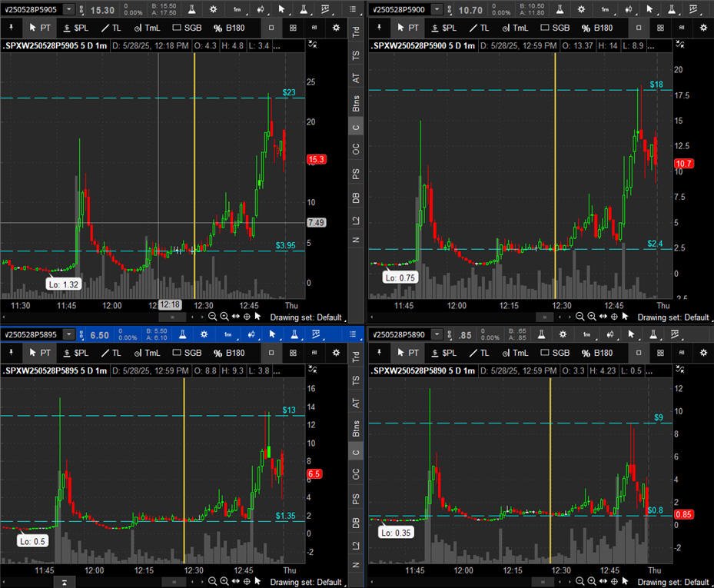Open the 1m timeframe selector in P5895 header
The width and height of the screenshot is (714, 588).
click(227, 334)
